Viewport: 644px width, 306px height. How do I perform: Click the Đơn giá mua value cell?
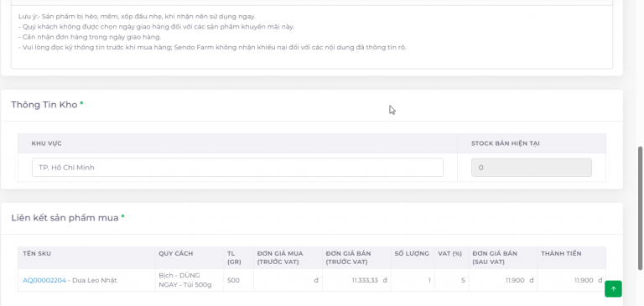tap(288, 281)
